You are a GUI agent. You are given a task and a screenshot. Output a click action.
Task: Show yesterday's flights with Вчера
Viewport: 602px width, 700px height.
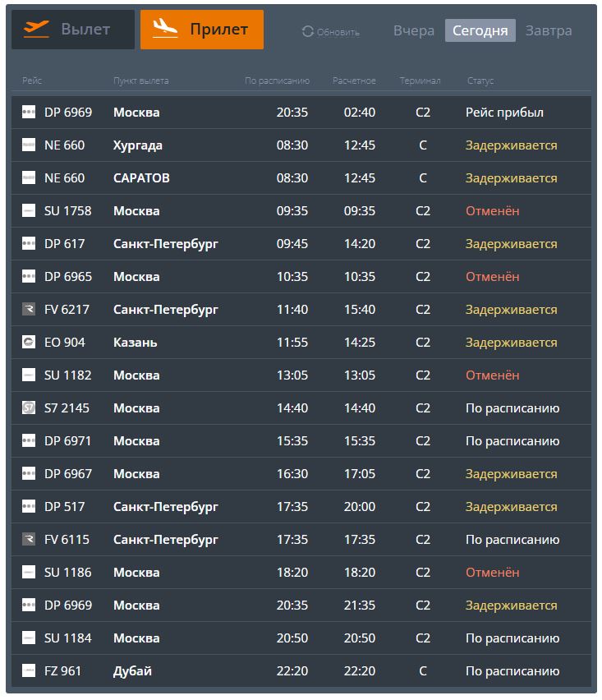pyautogui.click(x=414, y=31)
